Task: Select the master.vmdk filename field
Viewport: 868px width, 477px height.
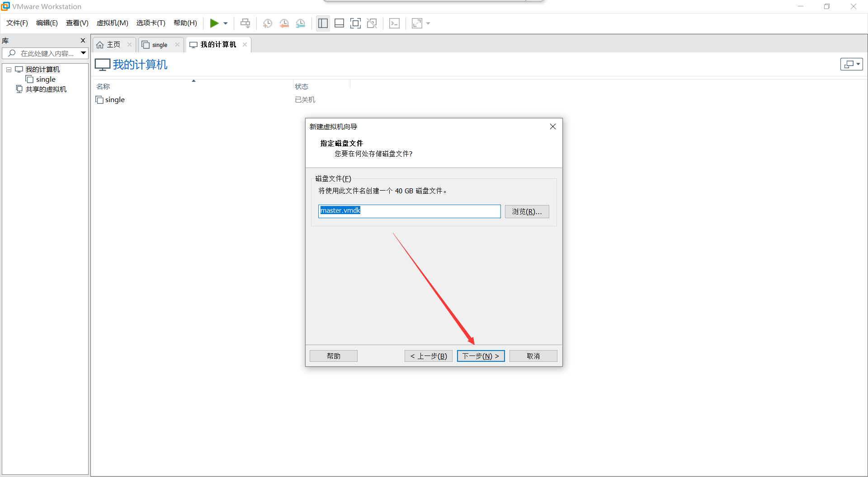Action: 409,211
